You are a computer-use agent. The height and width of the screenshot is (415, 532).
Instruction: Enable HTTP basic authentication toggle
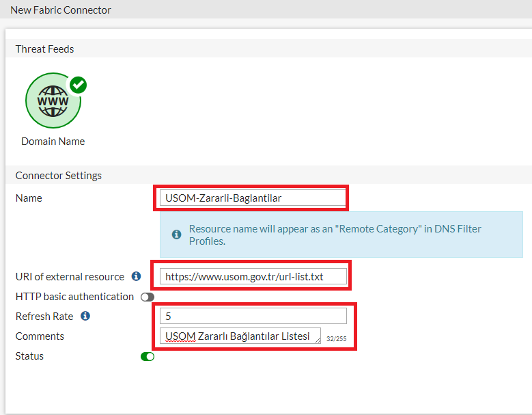[x=148, y=297]
